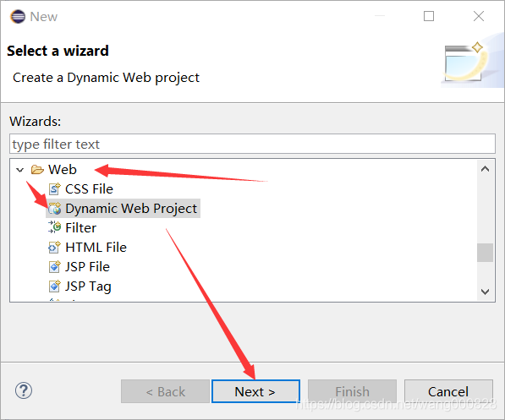Click the wizard list scroll up arrow
Viewport: 505px width, 420px height.
485,169
